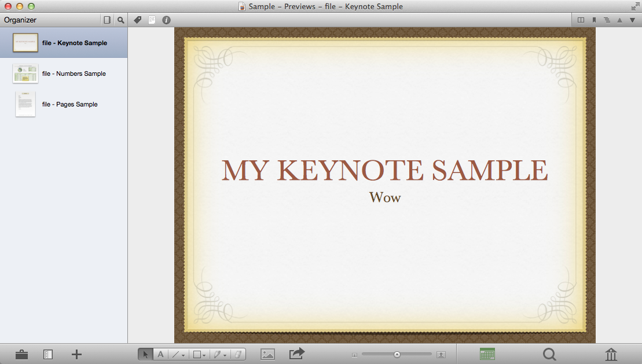
Task: Click the insert image icon
Action: (x=268, y=354)
